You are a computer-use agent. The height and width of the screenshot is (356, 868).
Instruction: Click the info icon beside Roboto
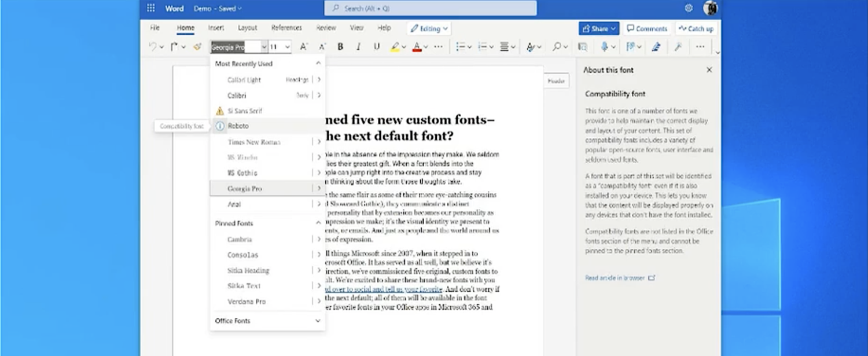pyautogui.click(x=220, y=126)
